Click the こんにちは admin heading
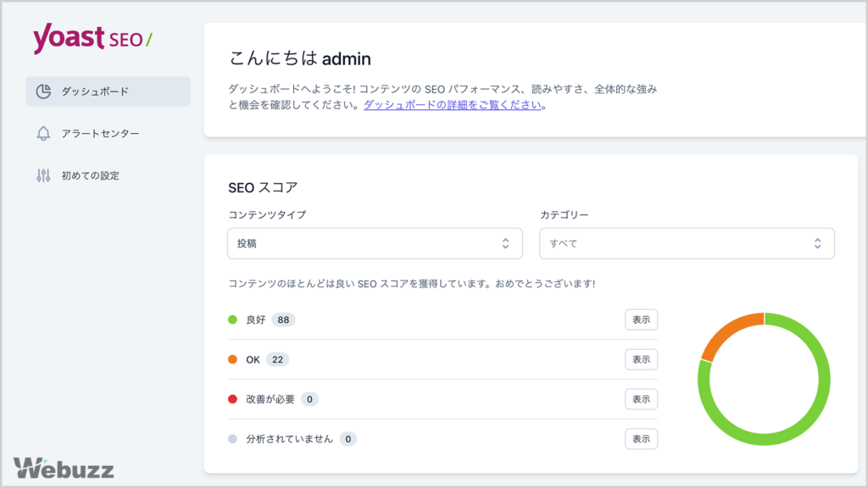Viewport: 868px width, 488px height. [x=299, y=58]
